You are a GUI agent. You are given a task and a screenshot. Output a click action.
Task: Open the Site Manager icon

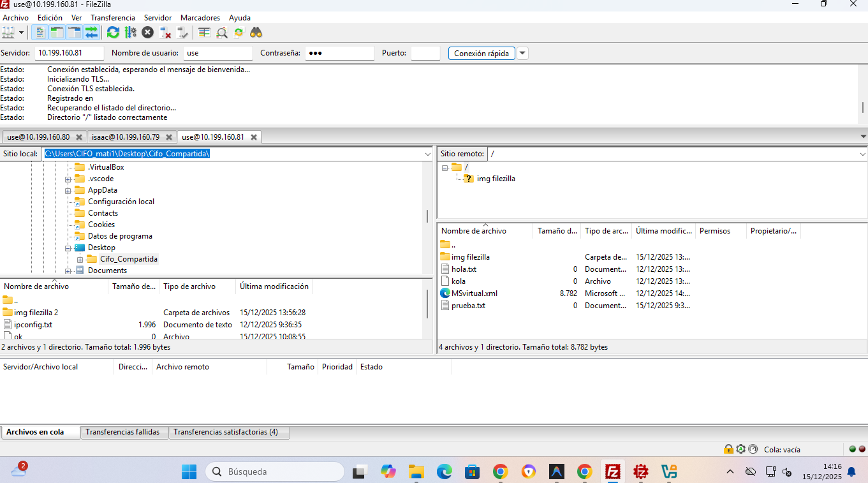pyautogui.click(x=8, y=33)
